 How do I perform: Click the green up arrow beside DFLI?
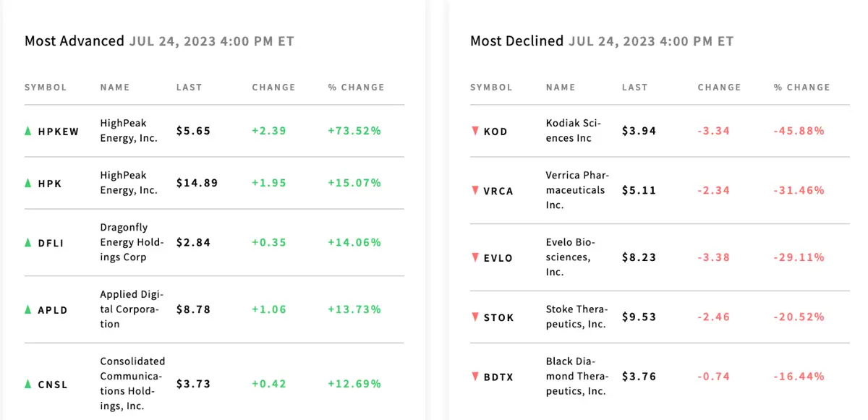(x=28, y=242)
